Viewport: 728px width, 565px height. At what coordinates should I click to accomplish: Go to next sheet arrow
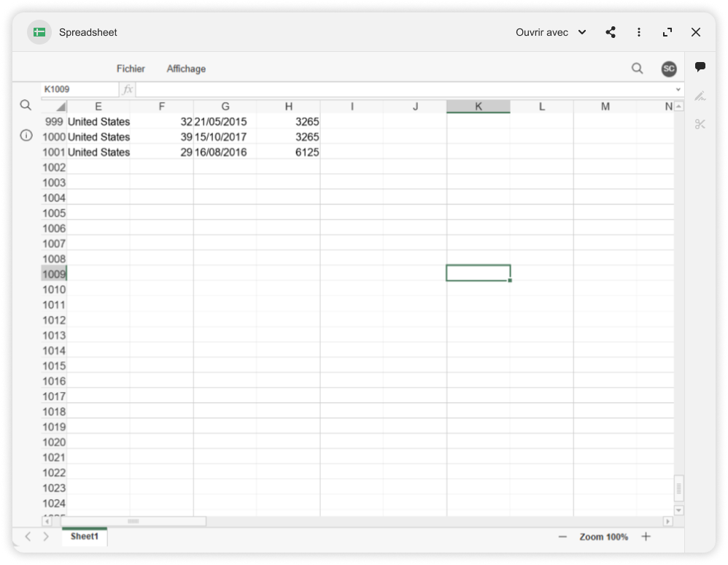tap(45, 537)
